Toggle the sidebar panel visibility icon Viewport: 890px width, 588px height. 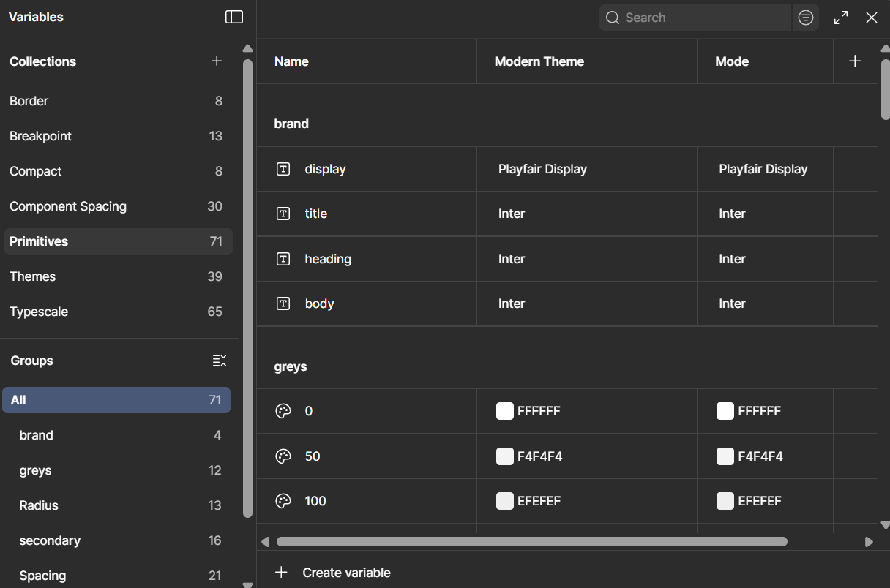pyautogui.click(x=233, y=17)
